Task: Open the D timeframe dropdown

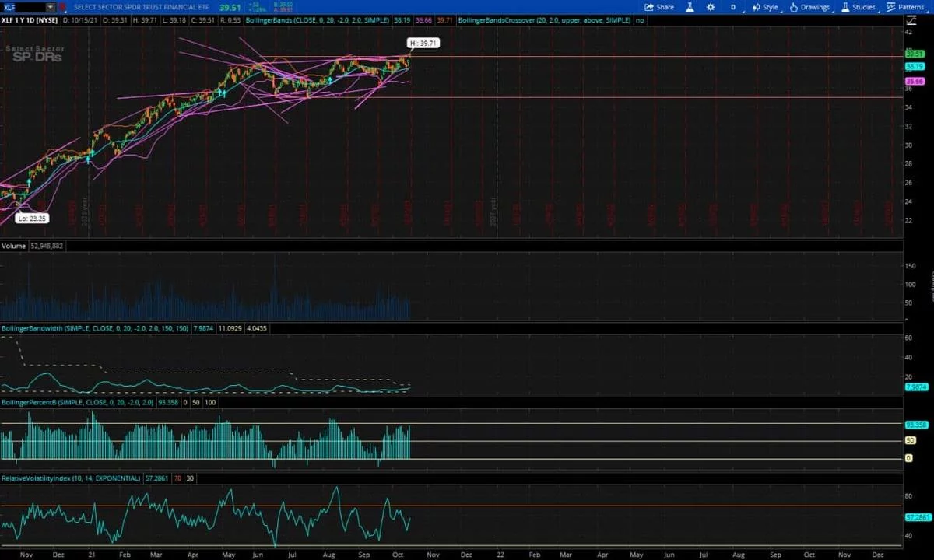Action: point(732,7)
